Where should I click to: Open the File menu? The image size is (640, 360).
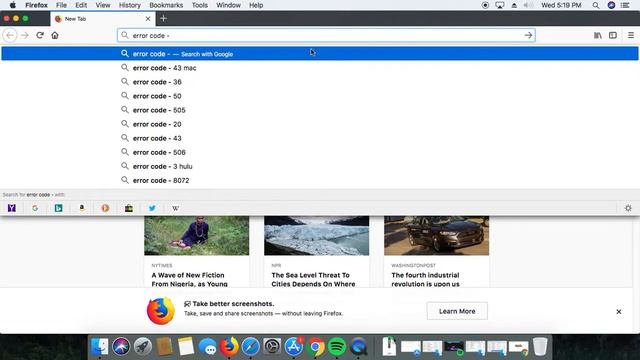tap(61, 5)
